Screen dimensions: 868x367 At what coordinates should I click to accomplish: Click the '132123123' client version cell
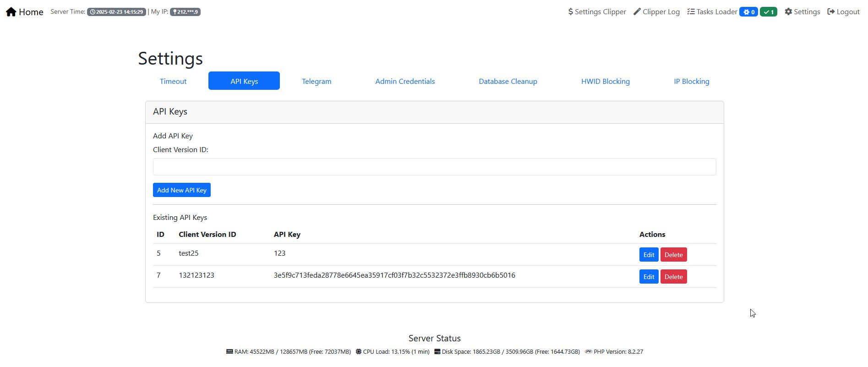pyautogui.click(x=197, y=275)
